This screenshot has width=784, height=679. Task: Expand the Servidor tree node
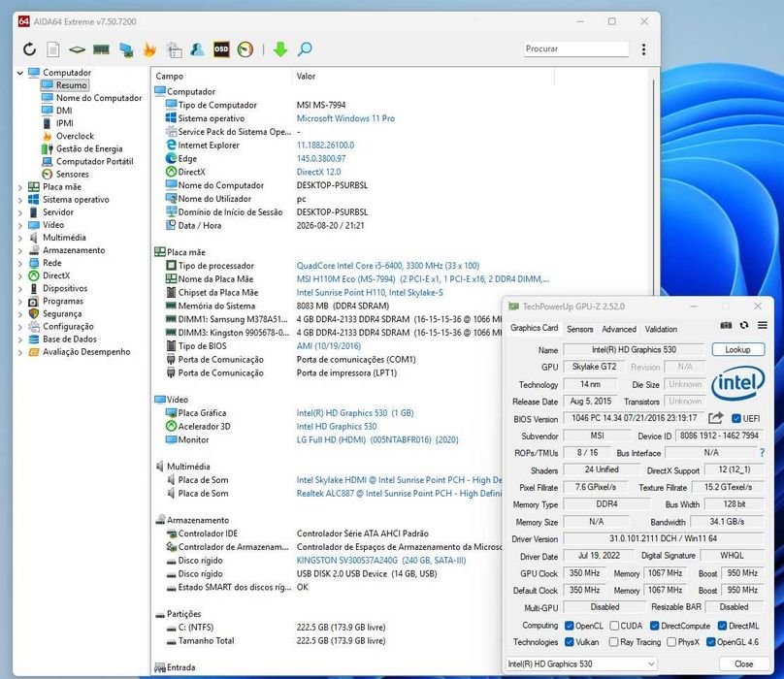20,212
